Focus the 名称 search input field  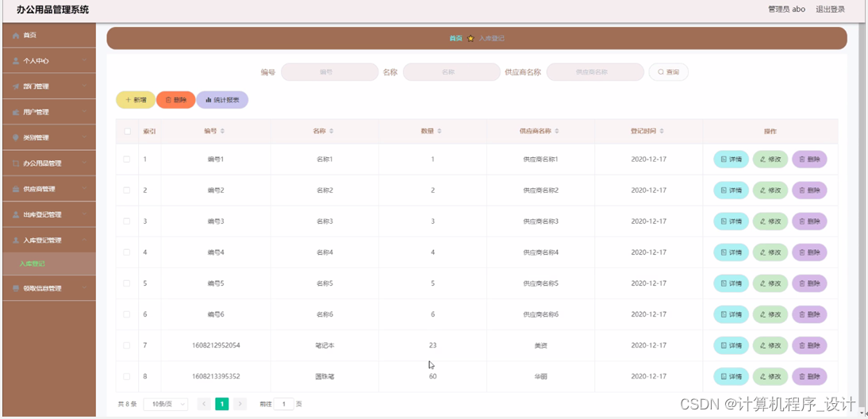click(x=451, y=72)
